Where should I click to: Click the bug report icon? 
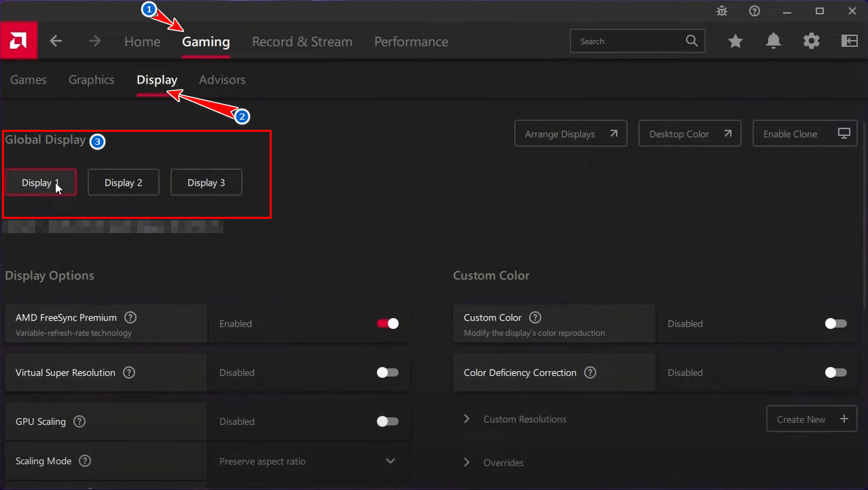pos(721,11)
